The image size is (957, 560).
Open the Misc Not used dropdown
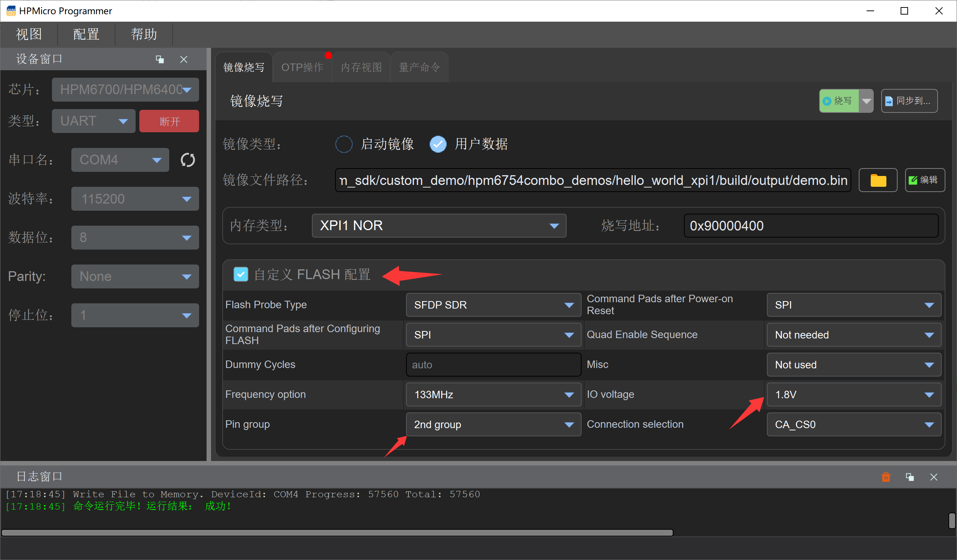tap(854, 365)
